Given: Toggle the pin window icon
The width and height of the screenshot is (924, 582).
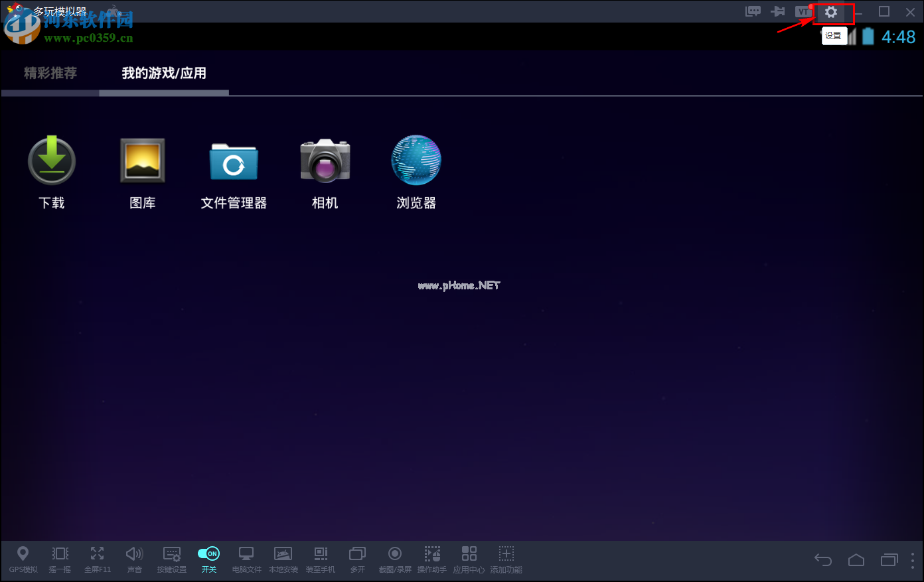Looking at the screenshot, I should click(778, 11).
